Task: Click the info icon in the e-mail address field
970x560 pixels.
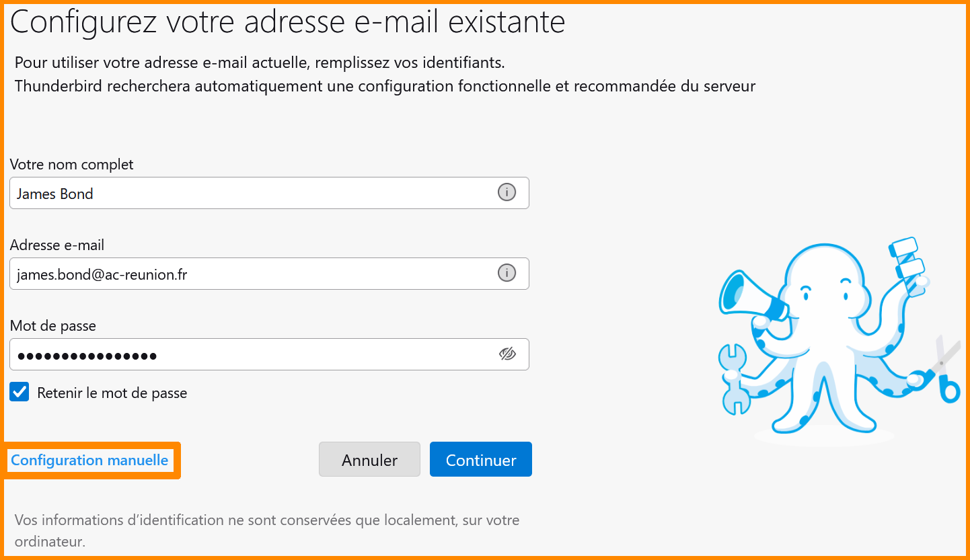Action: coord(507,273)
